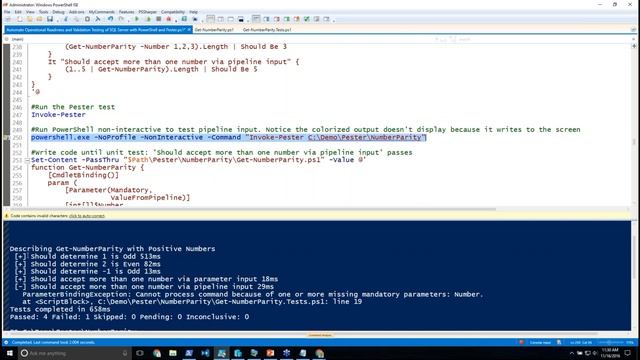This screenshot has width=640, height=360.
Task: Collapse the Set-Content here-string on line 253
Action: point(27,160)
